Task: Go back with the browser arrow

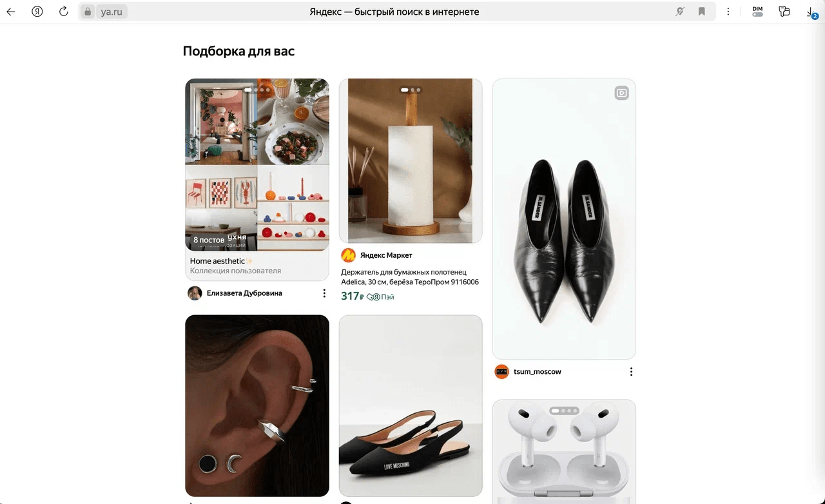Action: (11, 12)
